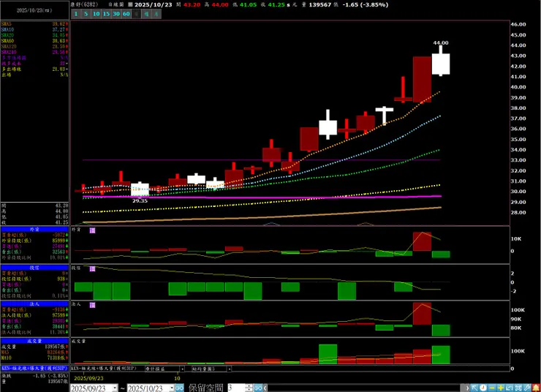
Task: Click the 29.35 low price label
Action: pos(140,200)
